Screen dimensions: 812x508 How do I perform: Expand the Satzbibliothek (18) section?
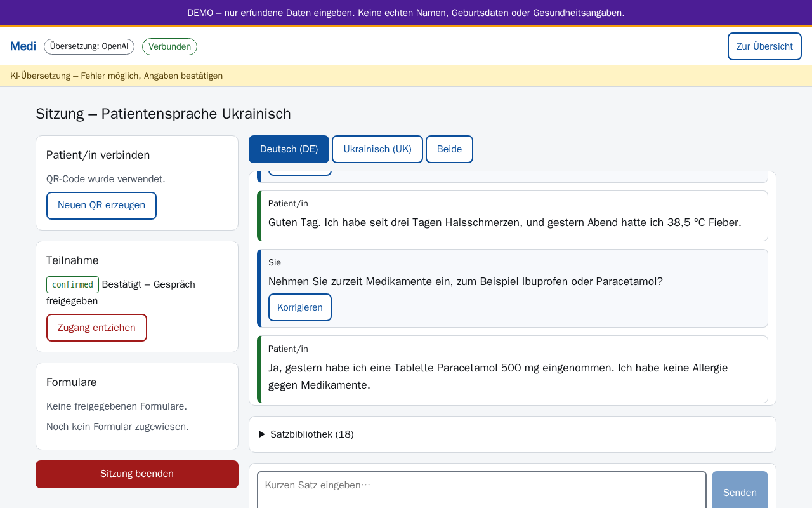pos(306,434)
